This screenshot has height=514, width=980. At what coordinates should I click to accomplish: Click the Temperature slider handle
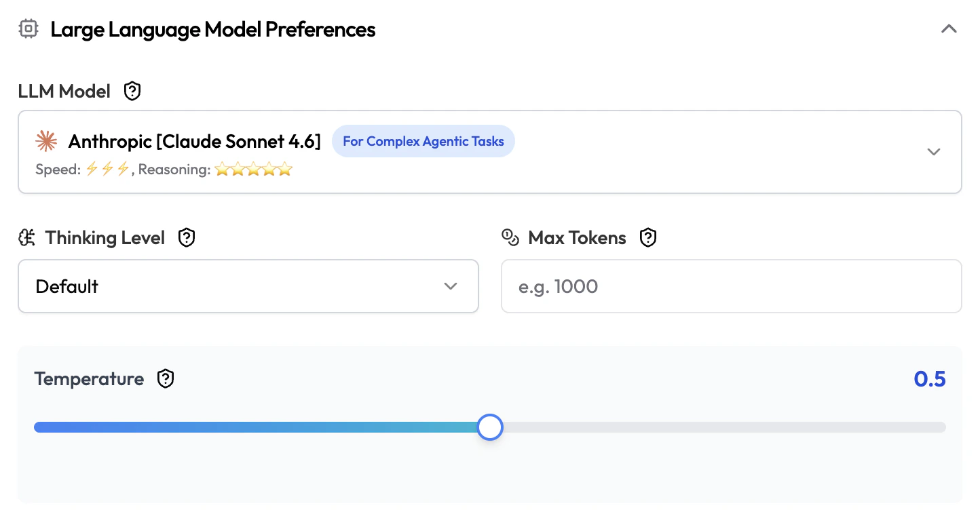489,427
